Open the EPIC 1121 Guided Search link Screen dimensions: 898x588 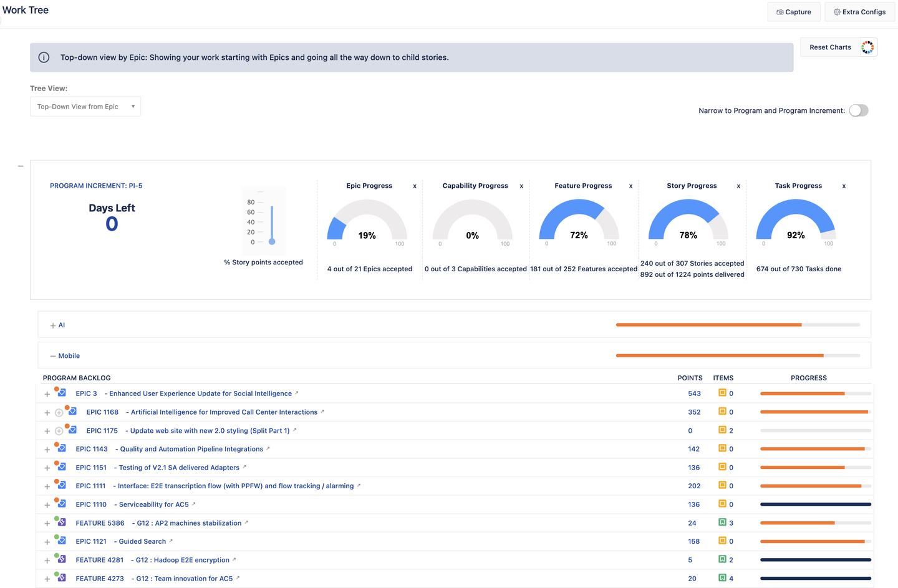tap(142, 542)
